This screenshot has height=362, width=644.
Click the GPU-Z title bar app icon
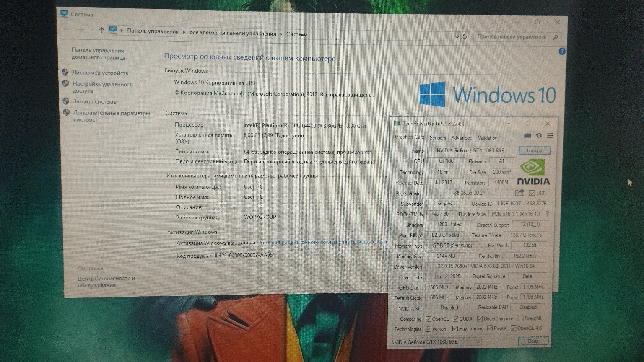[x=397, y=123]
